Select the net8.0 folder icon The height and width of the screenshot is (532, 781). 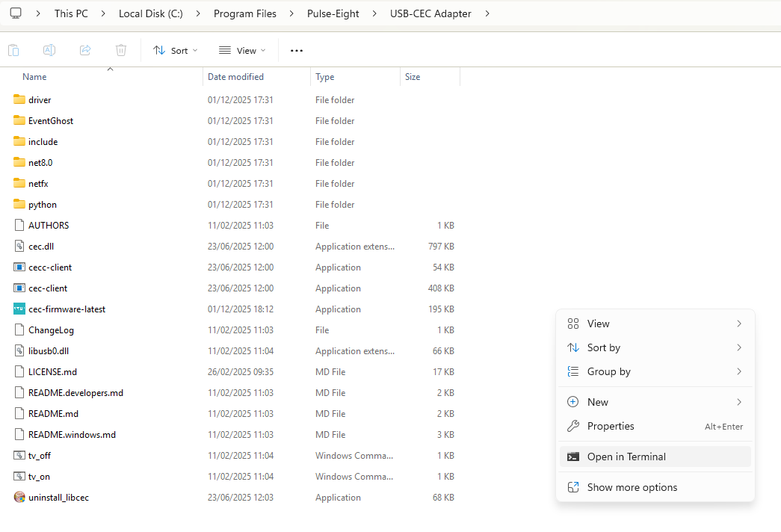19,162
